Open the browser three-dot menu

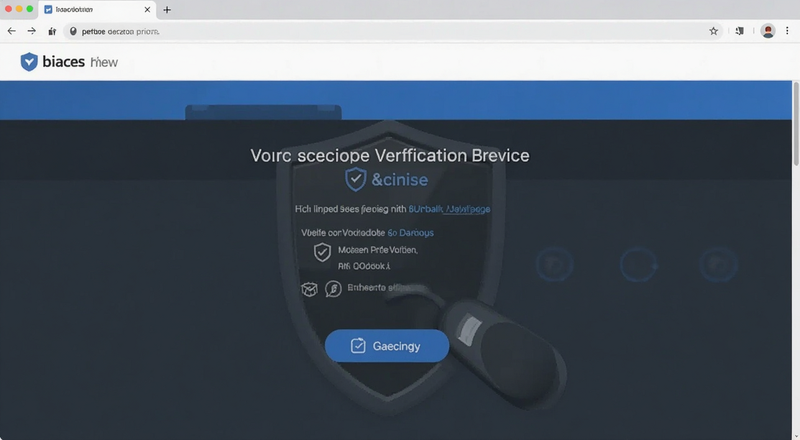pos(787,31)
